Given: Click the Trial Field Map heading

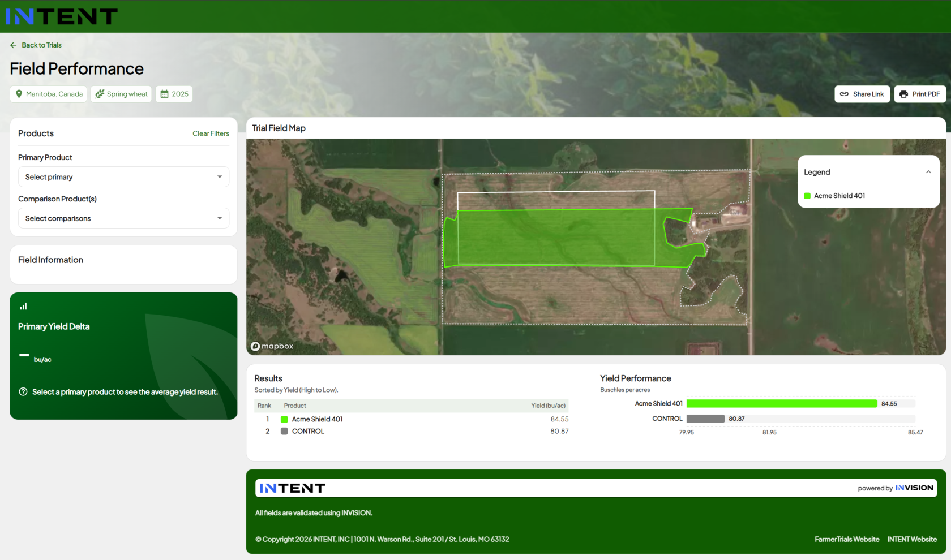Looking at the screenshot, I should (279, 128).
